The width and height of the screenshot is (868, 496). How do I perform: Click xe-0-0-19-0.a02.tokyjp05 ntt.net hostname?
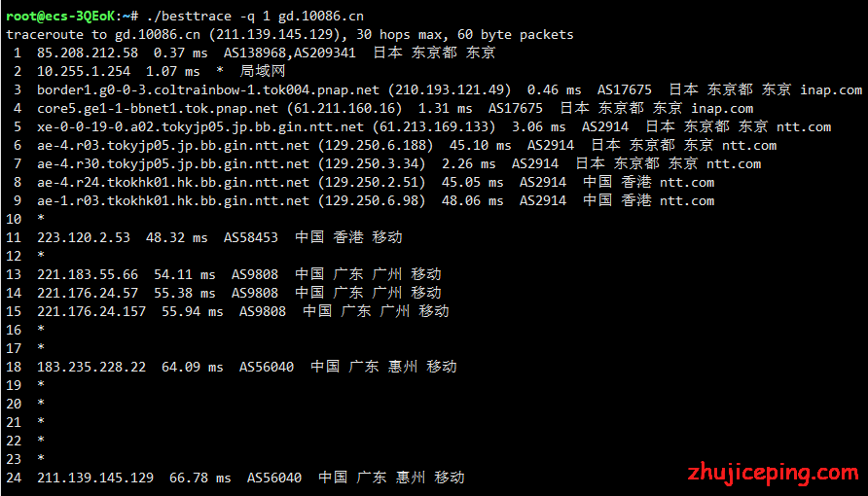point(200,127)
